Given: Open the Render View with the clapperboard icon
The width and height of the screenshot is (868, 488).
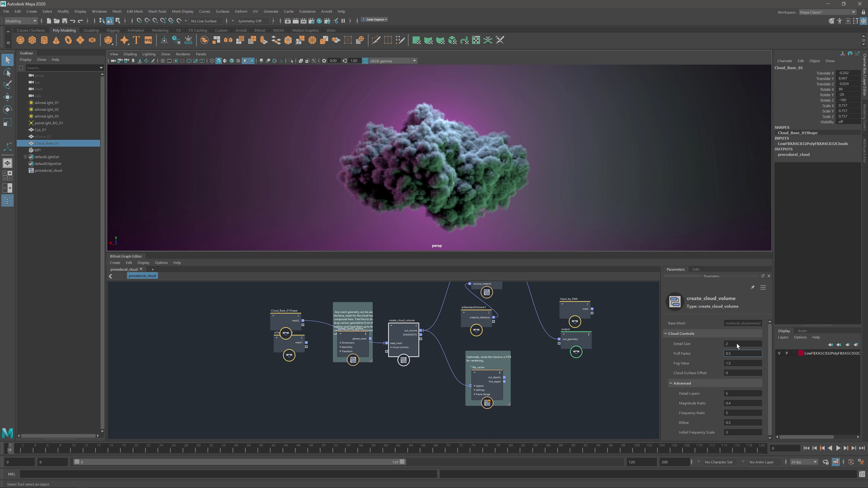Looking at the screenshot, I should tap(288, 21).
